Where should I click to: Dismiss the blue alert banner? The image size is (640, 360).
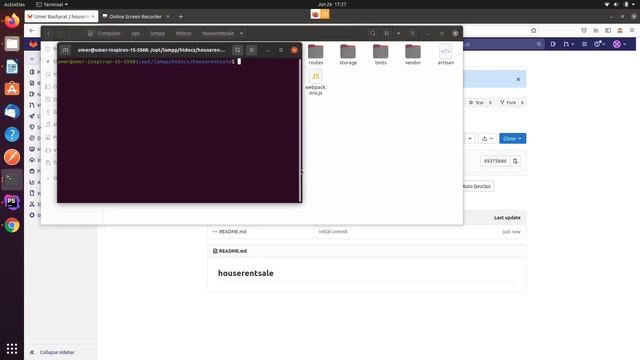(x=518, y=79)
